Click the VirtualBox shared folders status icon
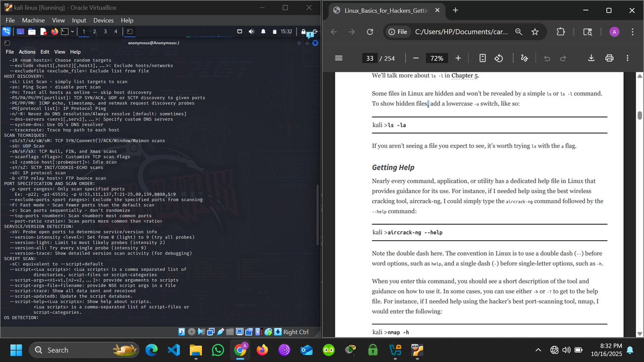 click(x=229, y=332)
